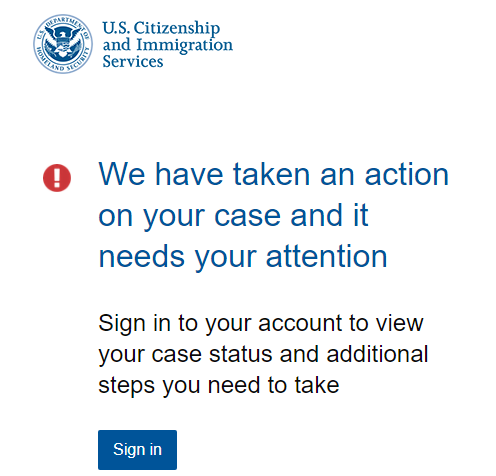
Task: Click the word "status" in the body paragraph
Action: pos(241,354)
